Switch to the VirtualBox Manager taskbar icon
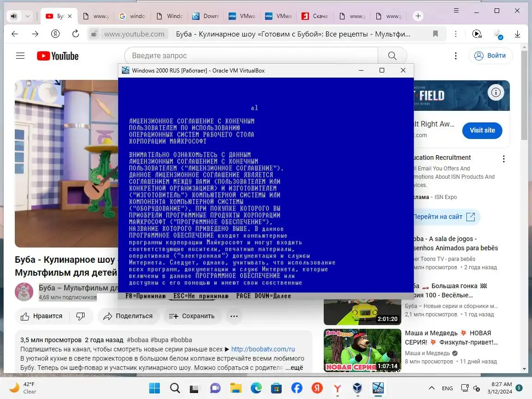The height and width of the screenshot is (399, 532). [x=357, y=388]
